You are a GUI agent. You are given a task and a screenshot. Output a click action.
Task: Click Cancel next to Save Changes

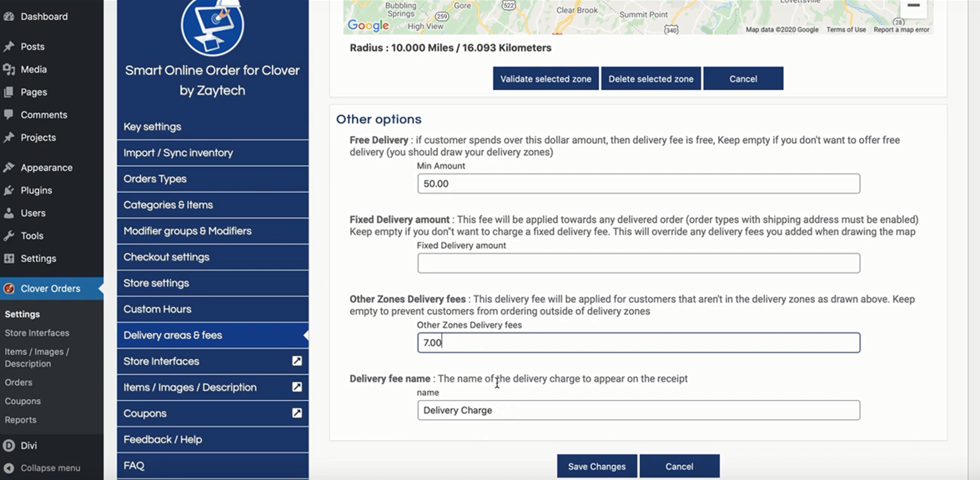[680, 467]
